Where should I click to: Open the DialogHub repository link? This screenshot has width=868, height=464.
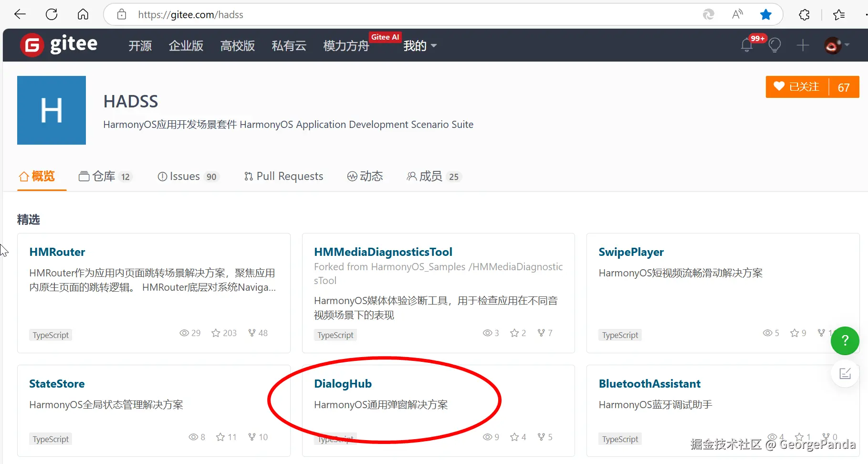pos(343,384)
